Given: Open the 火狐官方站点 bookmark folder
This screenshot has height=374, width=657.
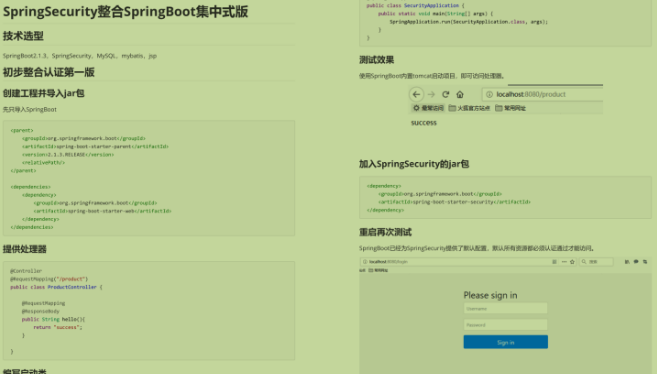Looking at the screenshot, I should point(469,108).
